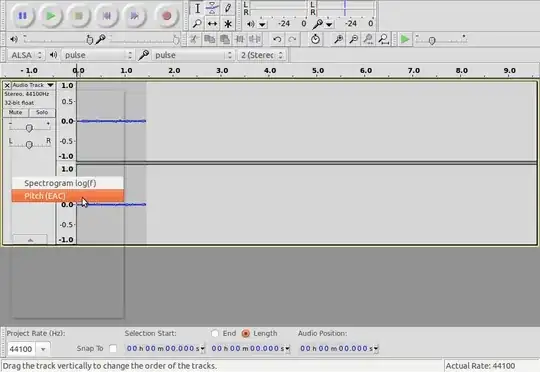Select the Length radio button

click(246, 333)
